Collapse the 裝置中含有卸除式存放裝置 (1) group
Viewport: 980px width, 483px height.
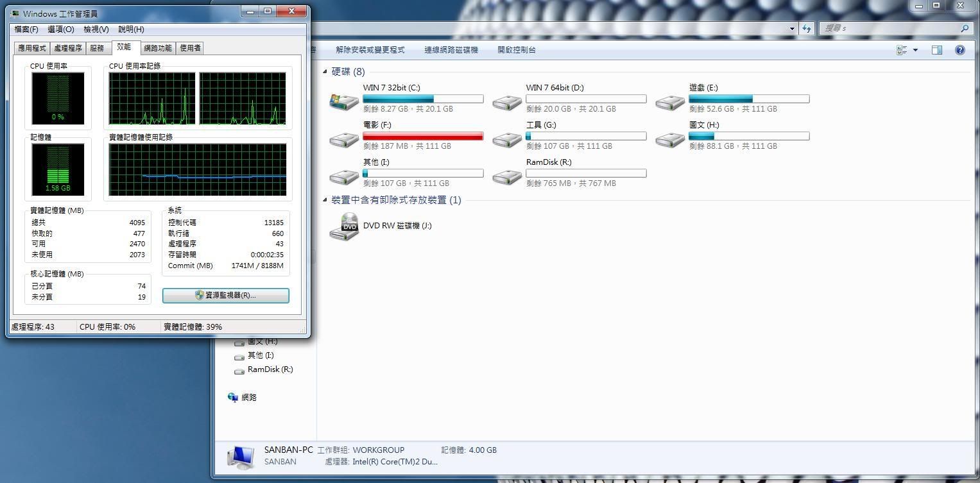click(x=325, y=200)
